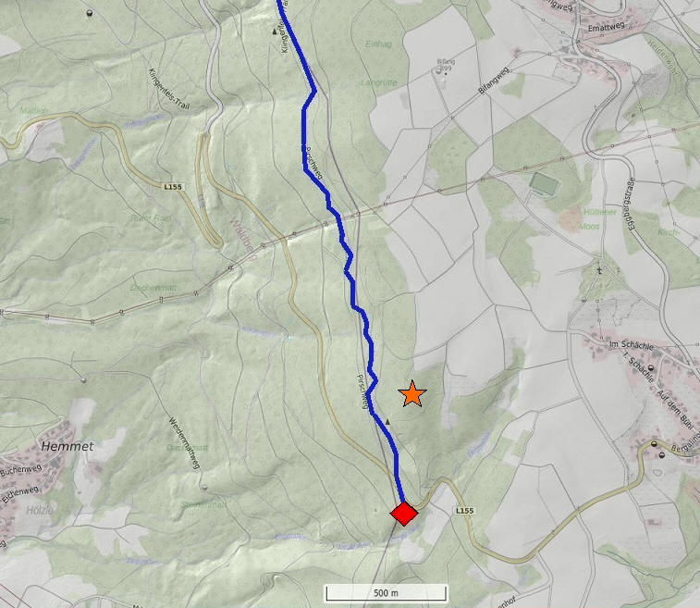Image resolution: width=700 pixels, height=608 pixels.
Task: Select the church cross symbol on the map
Action: tap(600, 270)
